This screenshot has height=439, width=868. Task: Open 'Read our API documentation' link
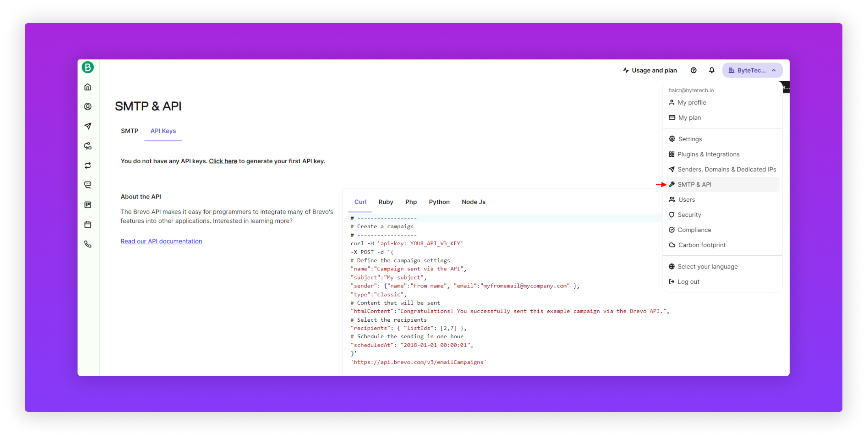[161, 241]
